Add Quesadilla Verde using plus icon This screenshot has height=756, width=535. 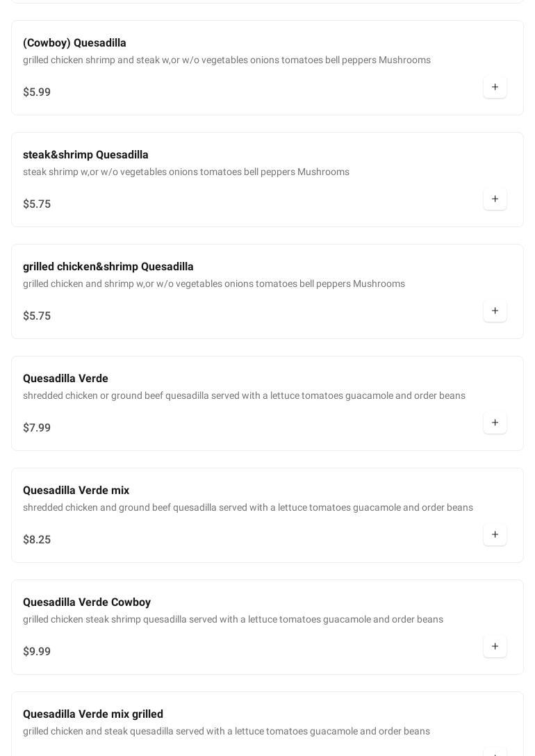coord(495,423)
